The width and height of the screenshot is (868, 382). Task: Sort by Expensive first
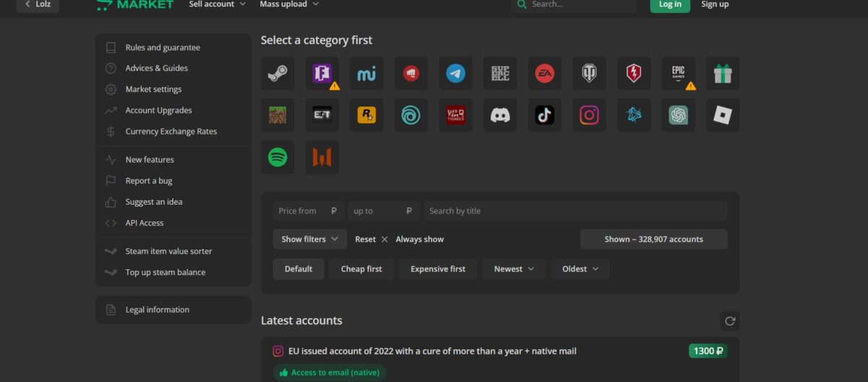[x=438, y=269]
